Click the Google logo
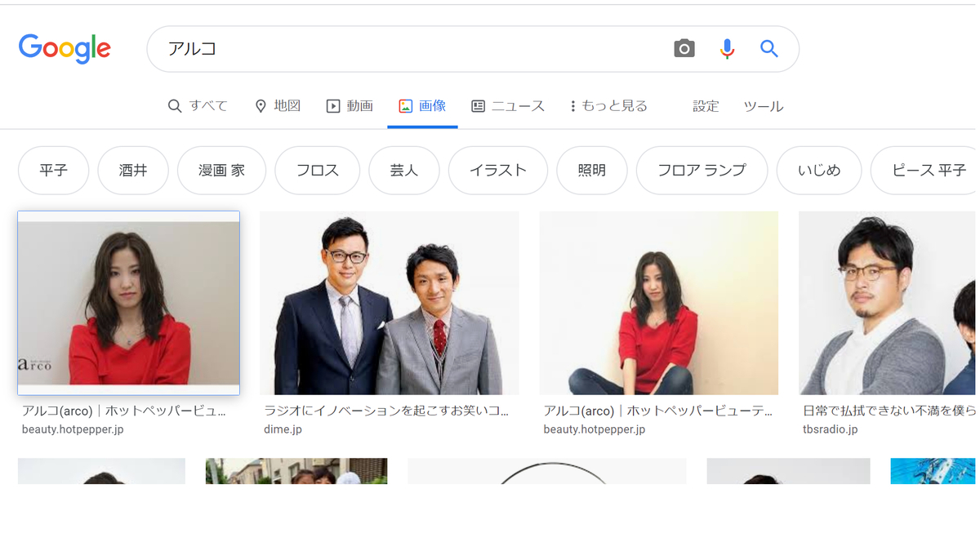This screenshot has width=980, height=551. pyautogui.click(x=65, y=49)
